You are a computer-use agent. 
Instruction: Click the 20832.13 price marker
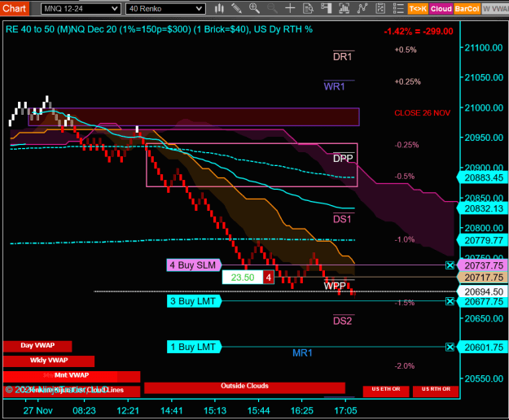(483, 208)
